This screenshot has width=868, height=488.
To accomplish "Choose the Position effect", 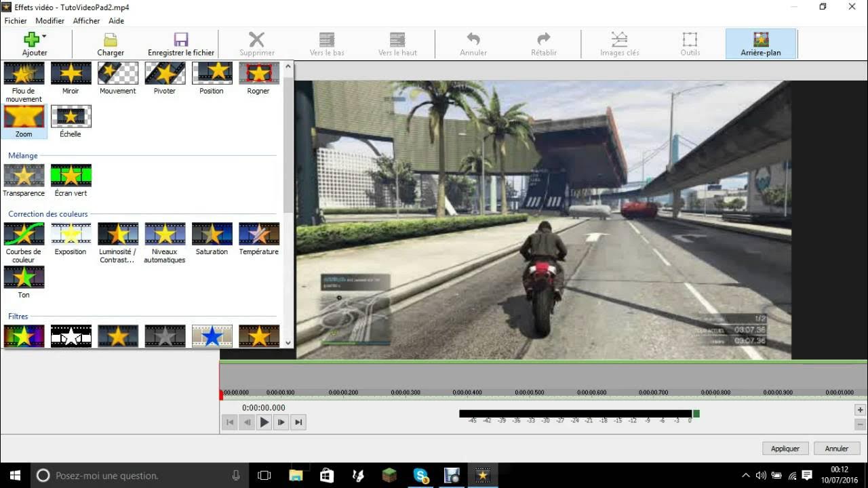I will pyautogui.click(x=212, y=79).
